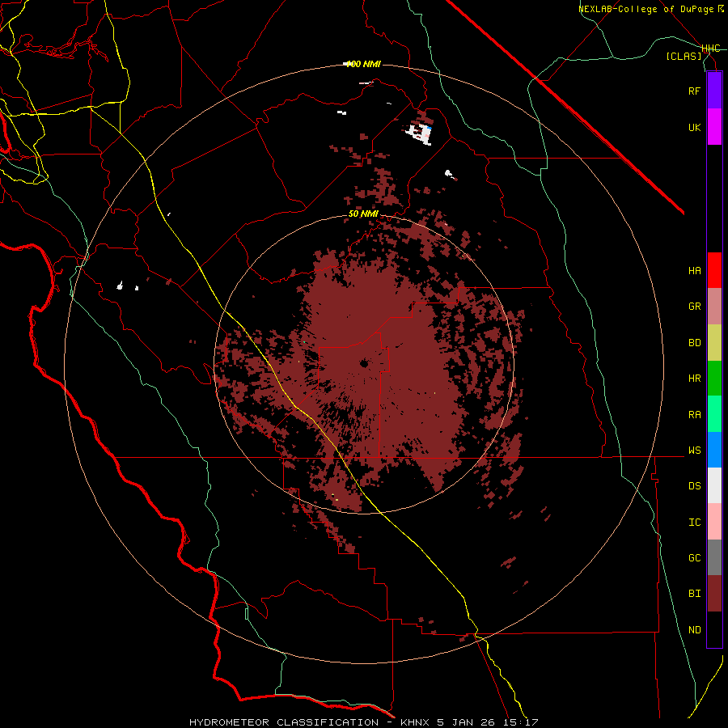This screenshot has width=728, height=728.
Task: Click the RA legend label
Action: click(x=694, y=415)
